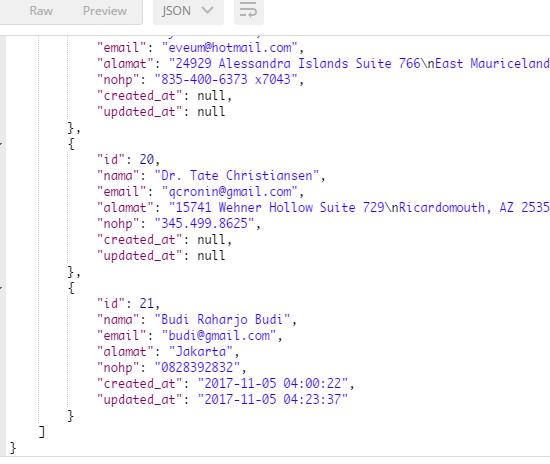The height and width of the screenshot is (464, 550).
Task: Toggle the line wrap icon
Action: [249, 11]
